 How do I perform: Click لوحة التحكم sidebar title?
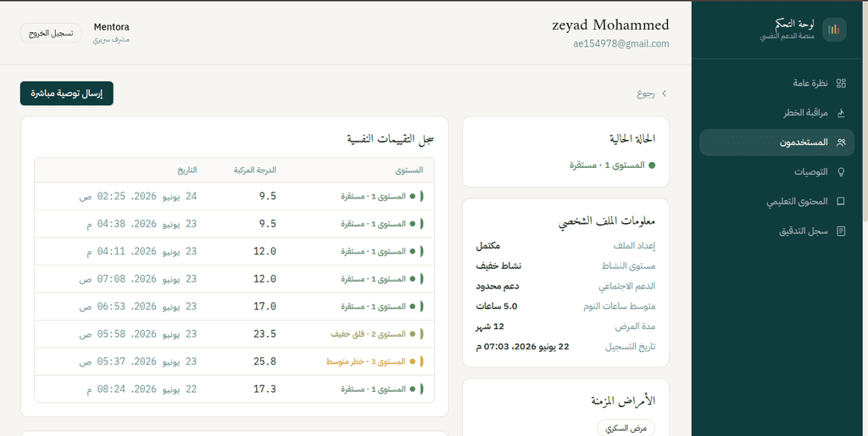tap(794, 23)
